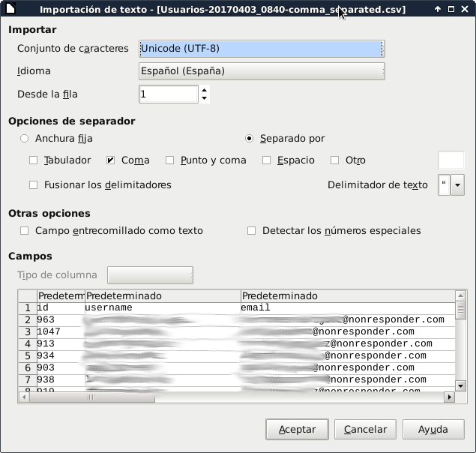This screenshot has height=453, width=476.
Task: Uncheck the Coma separator checkbox
Action: (110, 160)
